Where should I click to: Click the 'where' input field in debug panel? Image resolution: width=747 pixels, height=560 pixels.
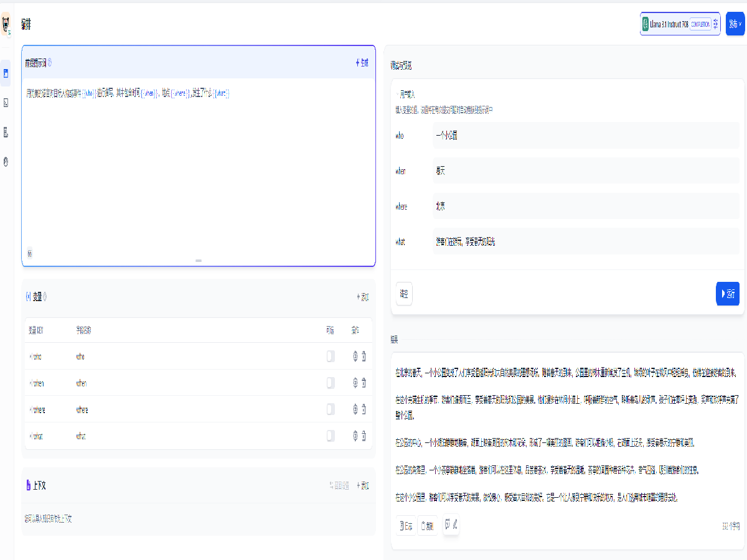coord(585,206)
